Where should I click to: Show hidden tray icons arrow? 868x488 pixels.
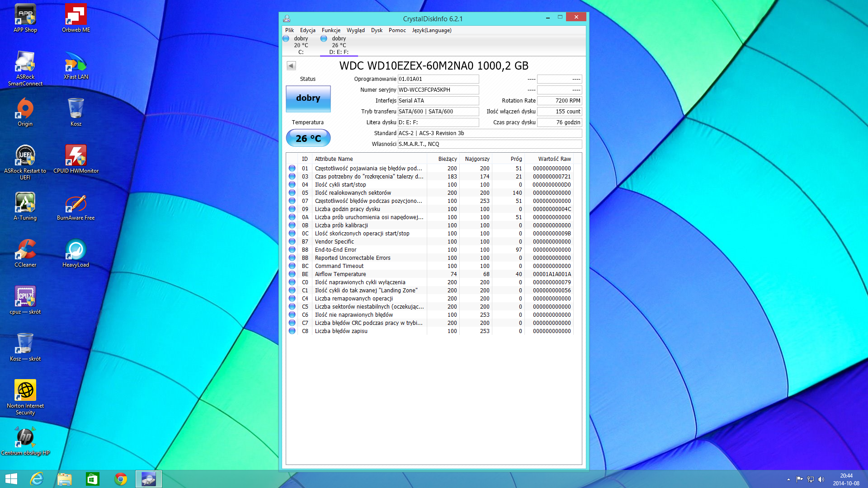789,479
